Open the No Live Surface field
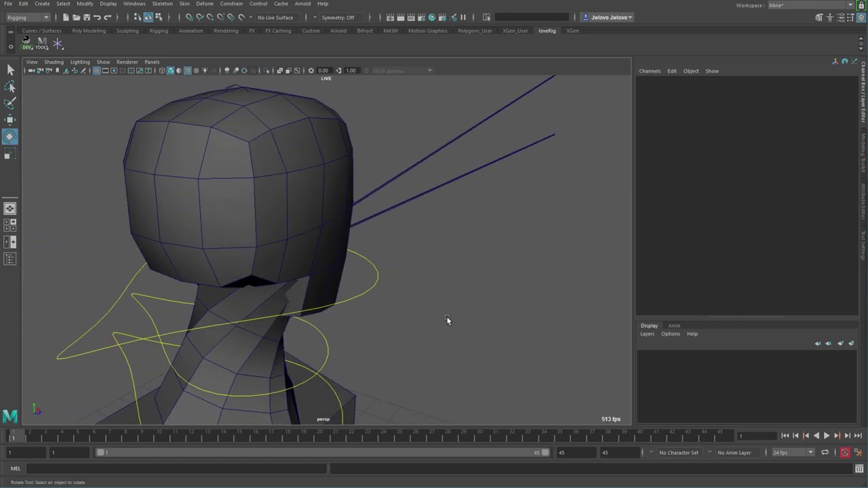The height and width of the screenshot is (488, 868). click(x=276, y=17)
